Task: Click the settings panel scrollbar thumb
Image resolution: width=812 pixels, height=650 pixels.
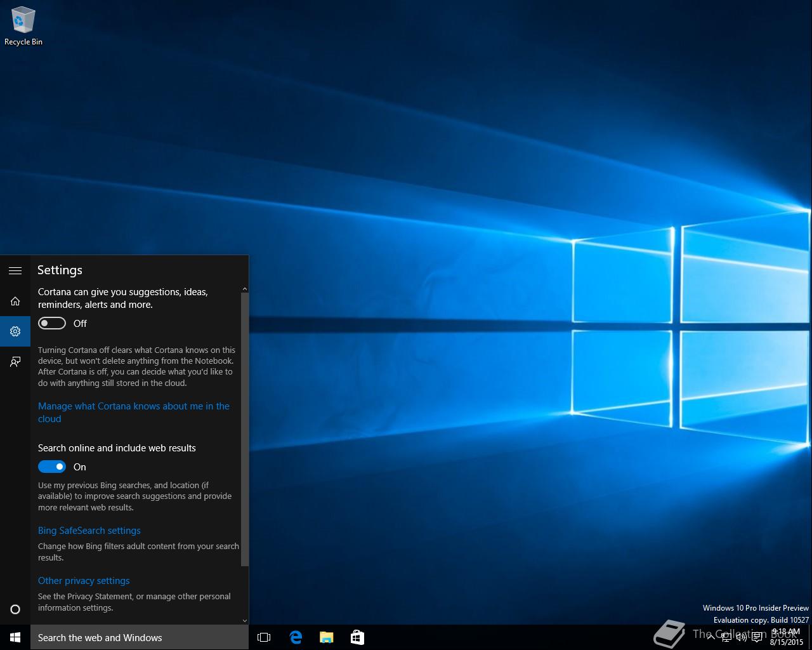Action: (245, 430)
